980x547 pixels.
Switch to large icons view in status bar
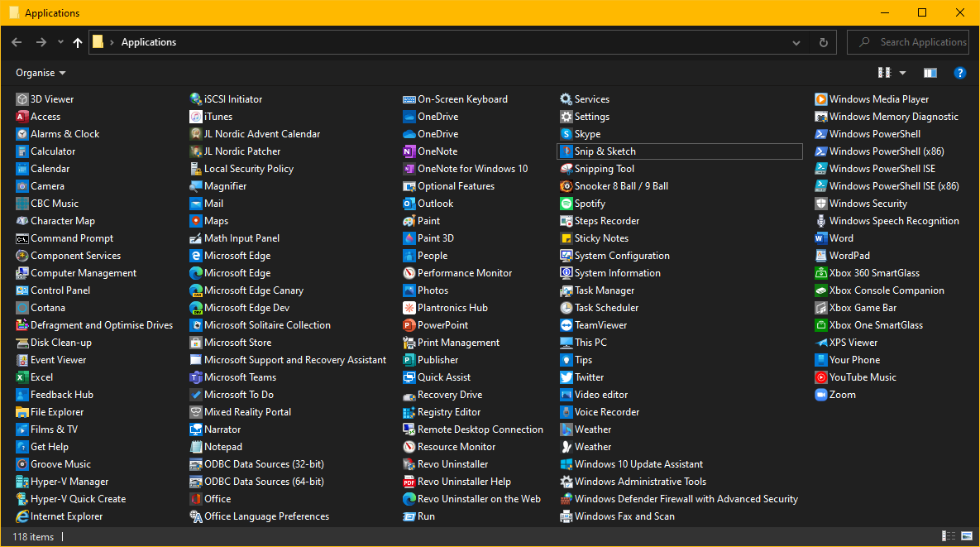(966, 535)
